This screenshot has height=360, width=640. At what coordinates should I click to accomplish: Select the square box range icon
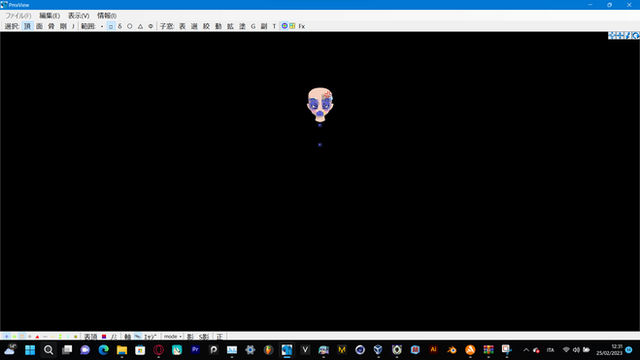pyautogui.click(x=111, y=26)
